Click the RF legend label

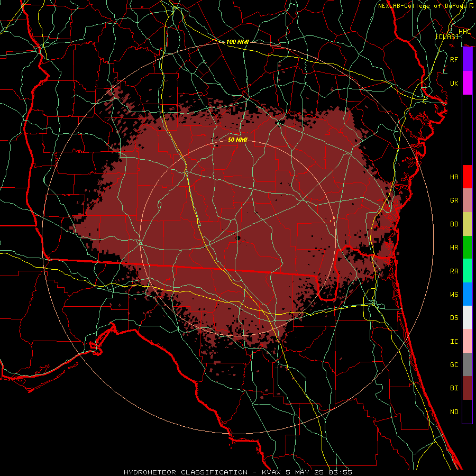pos(454,59)
